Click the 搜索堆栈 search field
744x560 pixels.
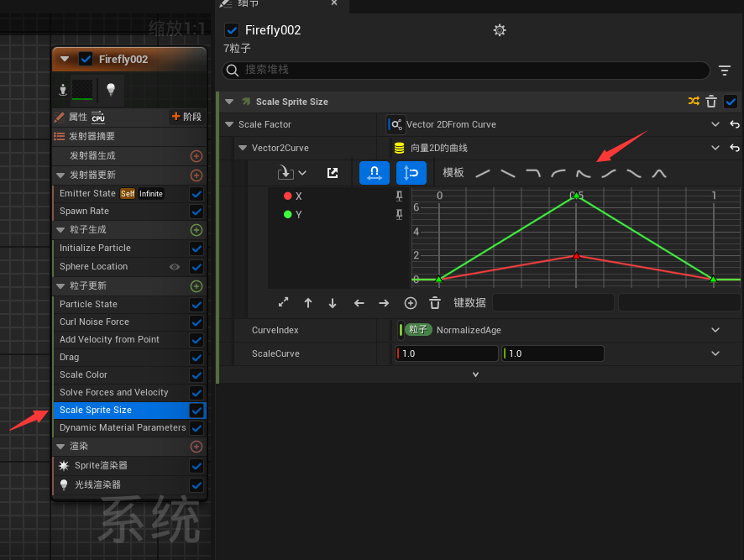tap(466, 71)
